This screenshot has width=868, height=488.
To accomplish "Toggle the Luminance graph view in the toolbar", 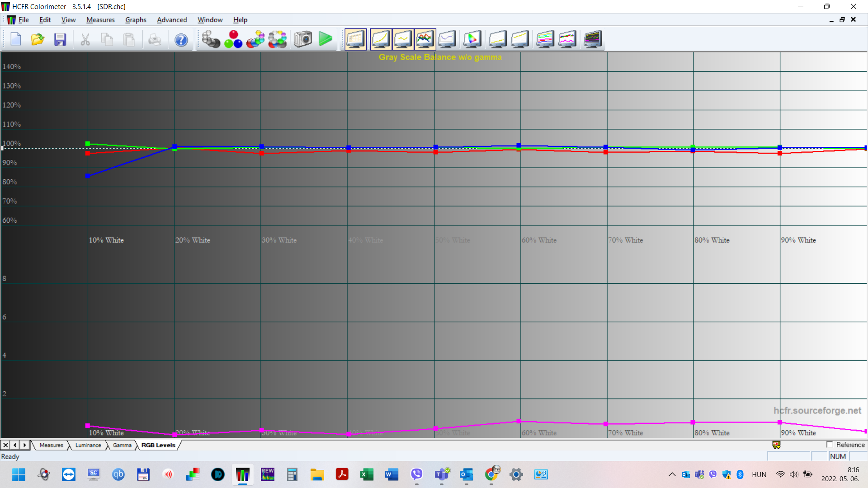I will [x=380, y=39].
